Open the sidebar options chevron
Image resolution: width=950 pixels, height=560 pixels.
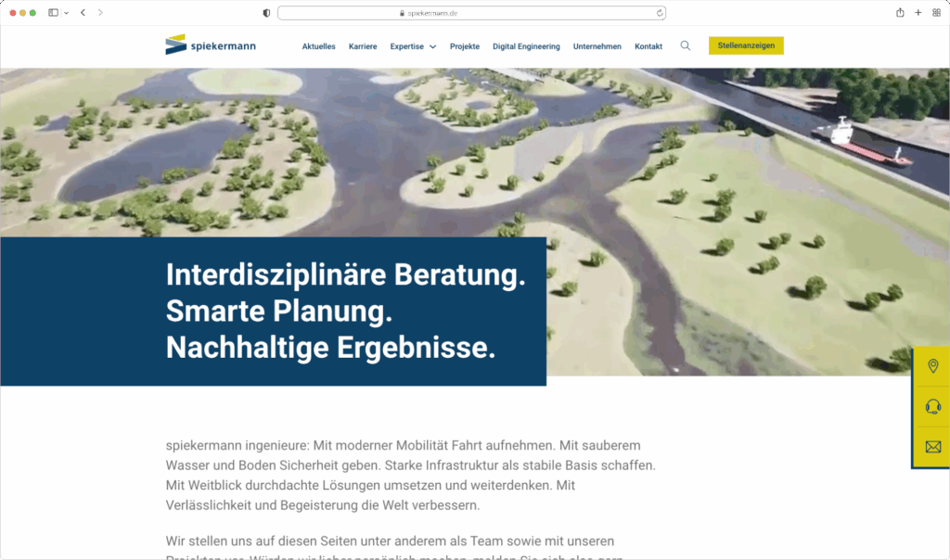(66, 13)
